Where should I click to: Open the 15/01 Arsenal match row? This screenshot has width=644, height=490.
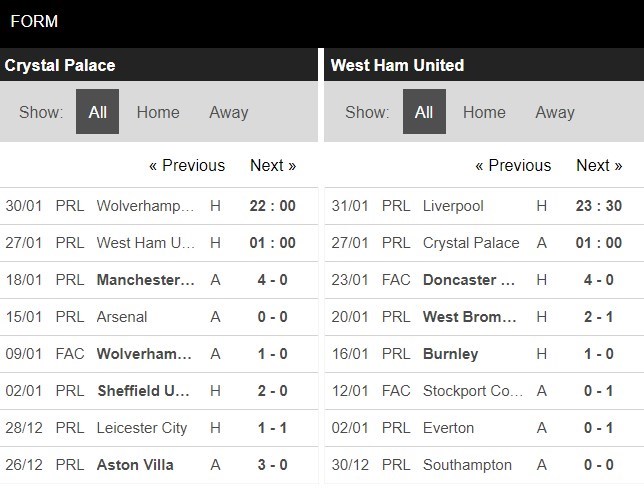(159, 317)
